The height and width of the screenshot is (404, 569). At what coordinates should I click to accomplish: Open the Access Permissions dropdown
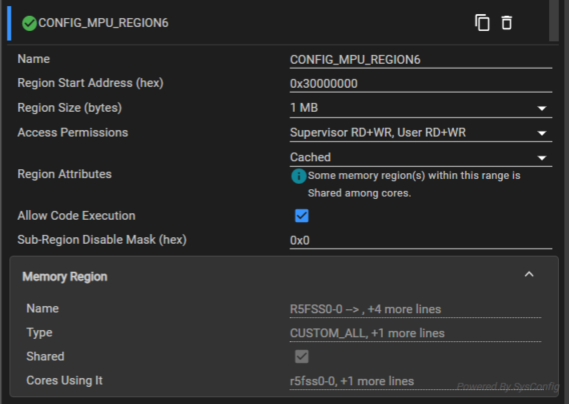coord(421,133)
